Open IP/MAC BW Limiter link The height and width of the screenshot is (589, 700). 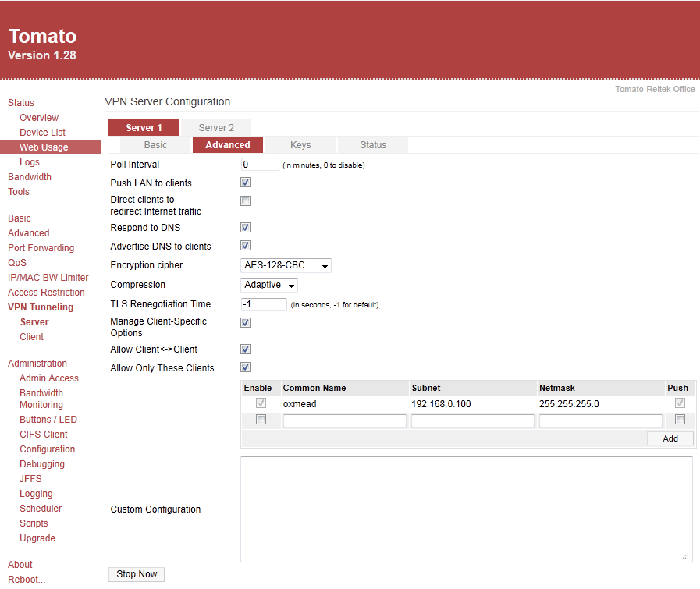[48, 278]
